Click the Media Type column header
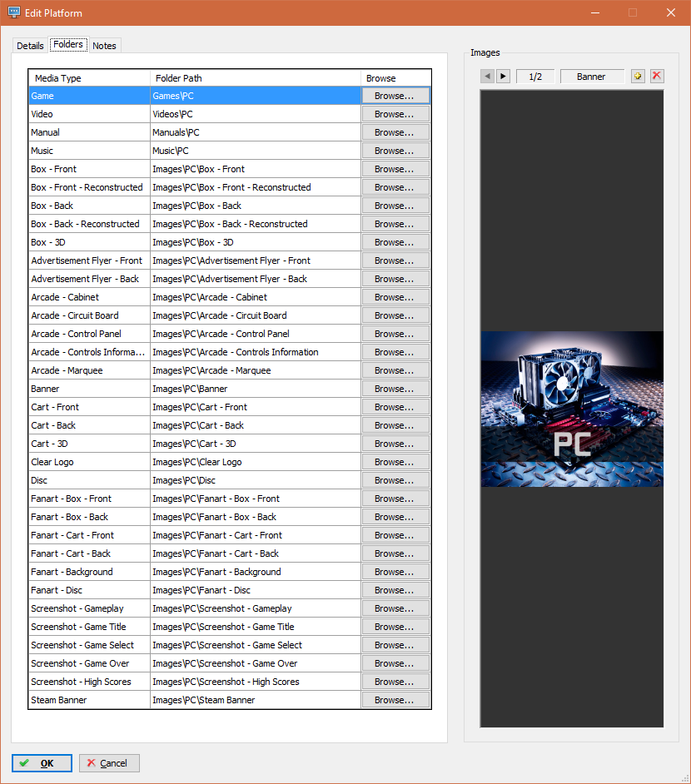691x784 pixels. coord(89,78)
